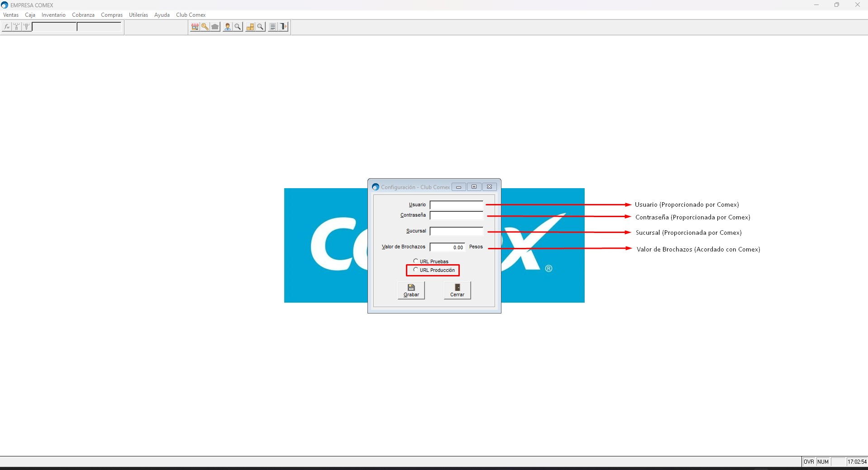Click the magnifier next to the person icon
The height and width of the screenshot is (470, 868).
click(x=238, y=27)
